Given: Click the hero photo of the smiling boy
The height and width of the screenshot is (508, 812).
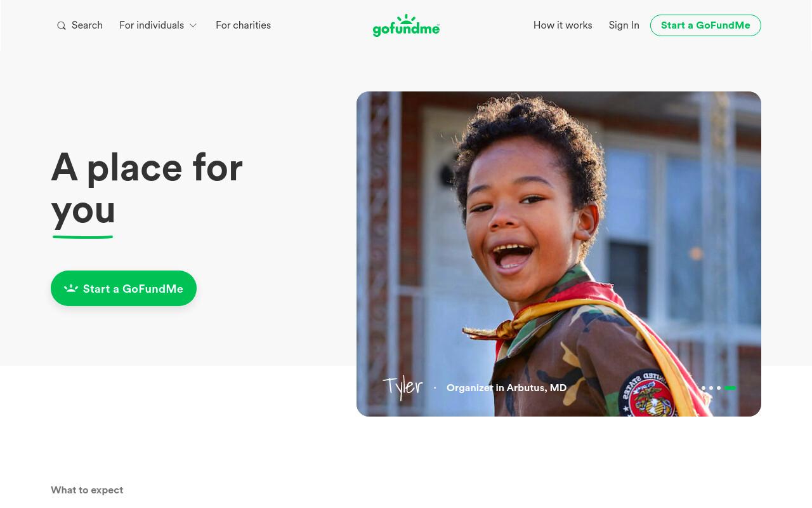Looking at the screenshot, I should coord(559,254).
